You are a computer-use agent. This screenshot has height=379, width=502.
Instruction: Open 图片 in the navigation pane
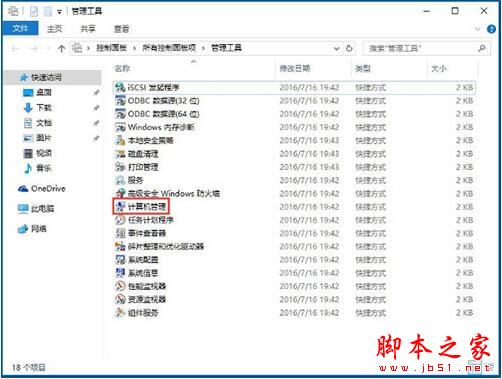click(37, 138)
